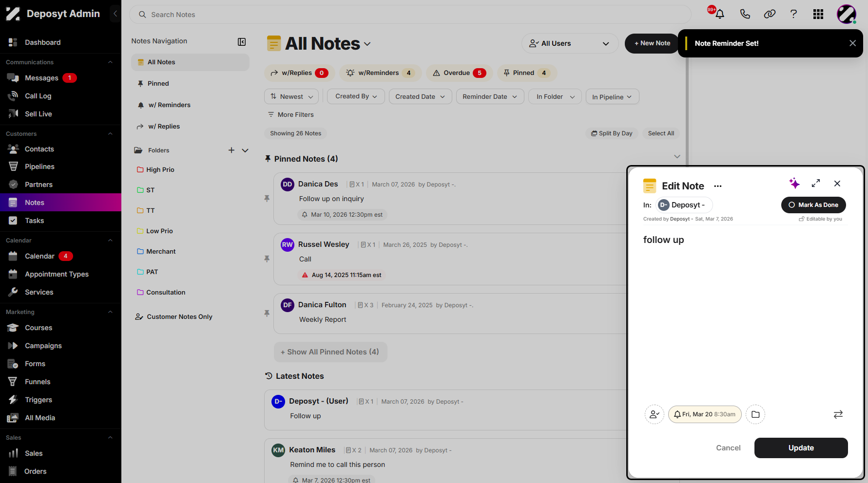Click the Keaton Miles KM avatar
868x483 pixels.
pyautogui.click(x=278, y=450)
